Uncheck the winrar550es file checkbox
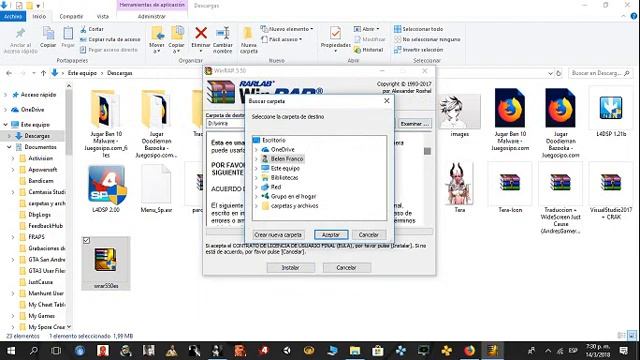 pos(87,240)
